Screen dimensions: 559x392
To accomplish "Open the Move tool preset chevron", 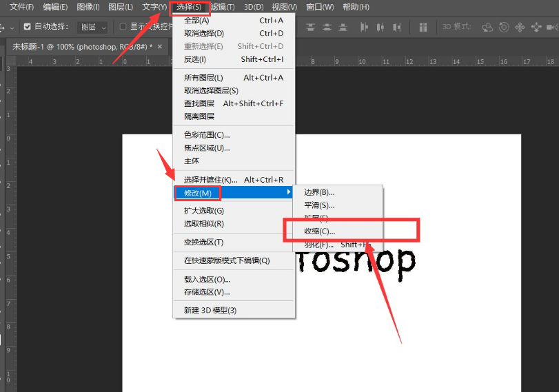I will (x=12, y=28).
